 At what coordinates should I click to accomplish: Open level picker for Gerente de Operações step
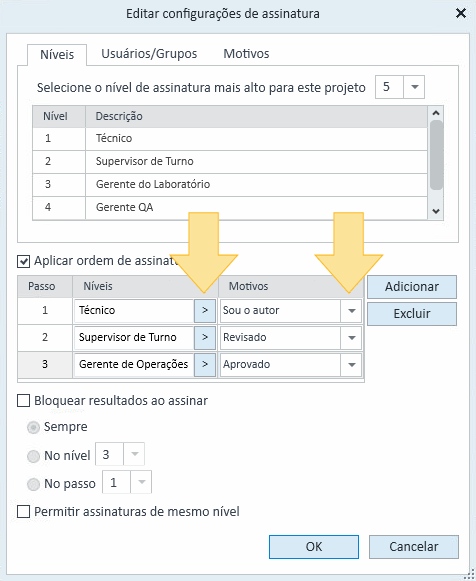tap(205, 365)
